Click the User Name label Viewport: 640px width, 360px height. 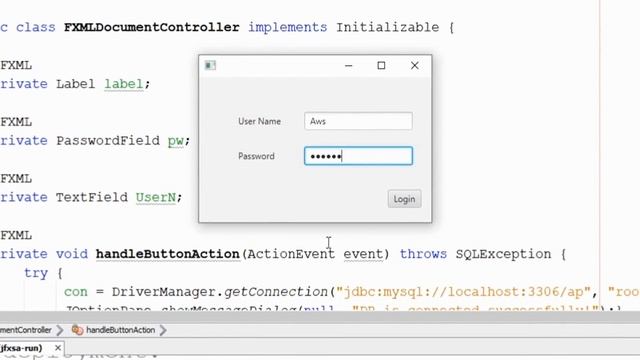(259, 121)
